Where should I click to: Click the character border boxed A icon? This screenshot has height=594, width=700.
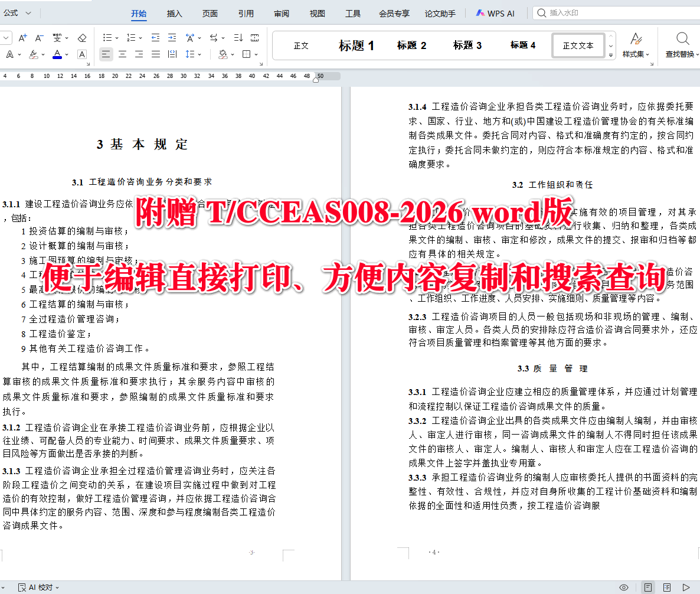click(82, 54)
